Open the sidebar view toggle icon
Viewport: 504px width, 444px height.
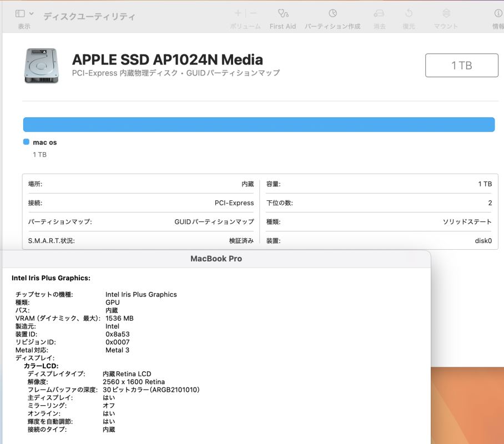click(20, 13)
